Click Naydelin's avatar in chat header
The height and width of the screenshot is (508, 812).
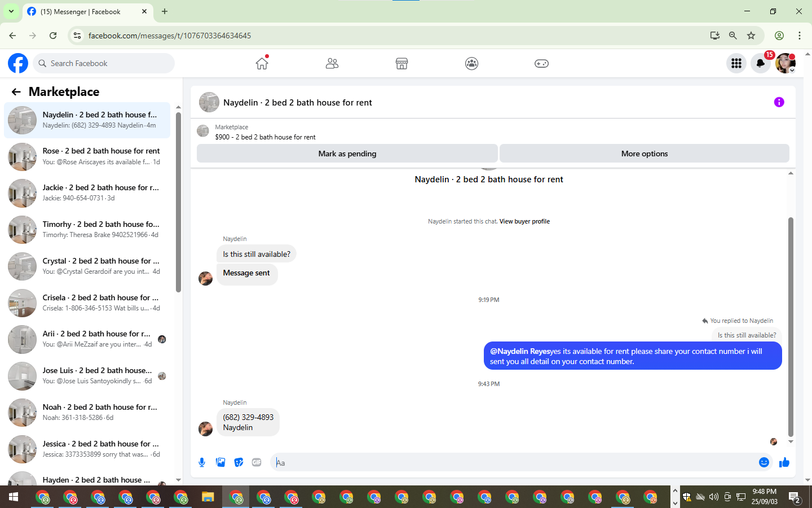coord(209,102)
